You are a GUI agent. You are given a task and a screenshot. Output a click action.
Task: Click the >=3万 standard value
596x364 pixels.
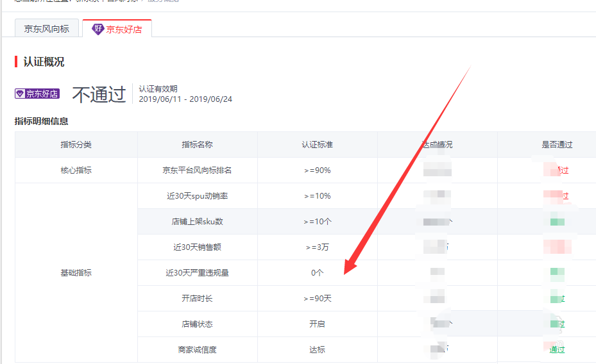tap(317, 247)
